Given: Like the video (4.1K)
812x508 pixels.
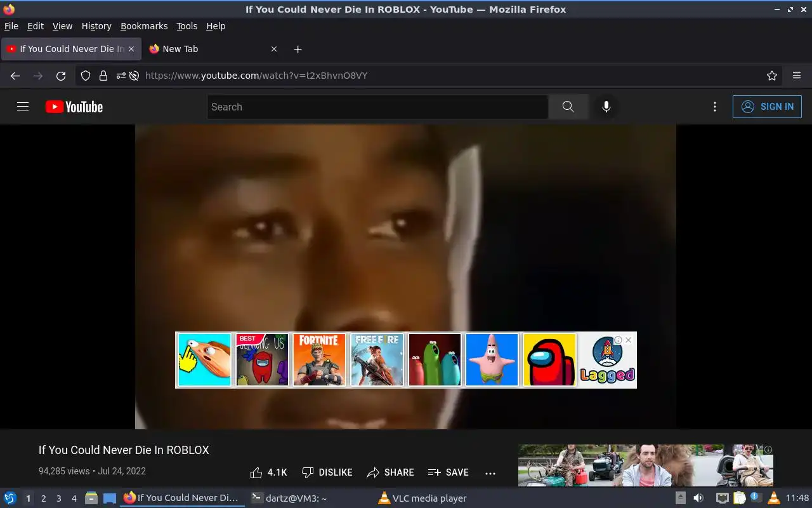Looking at the screenshot, I should click(x=268, y=472).
